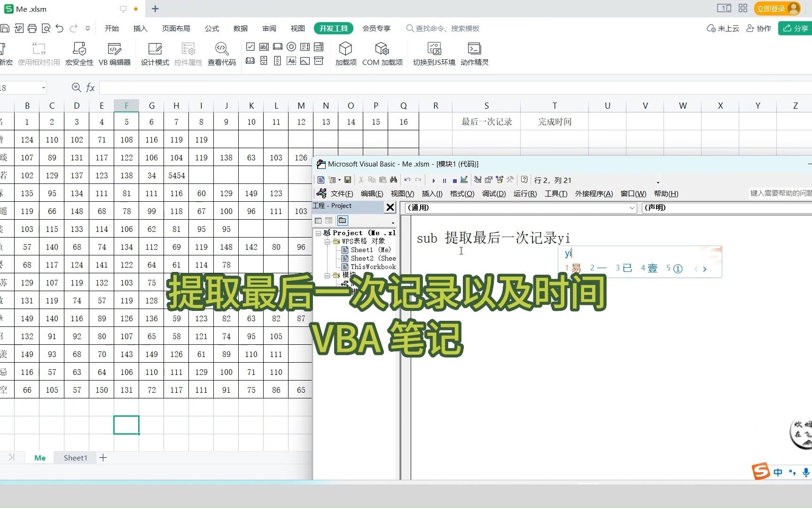
Task: Click the 分享 button
Action: tap(795, 28)
